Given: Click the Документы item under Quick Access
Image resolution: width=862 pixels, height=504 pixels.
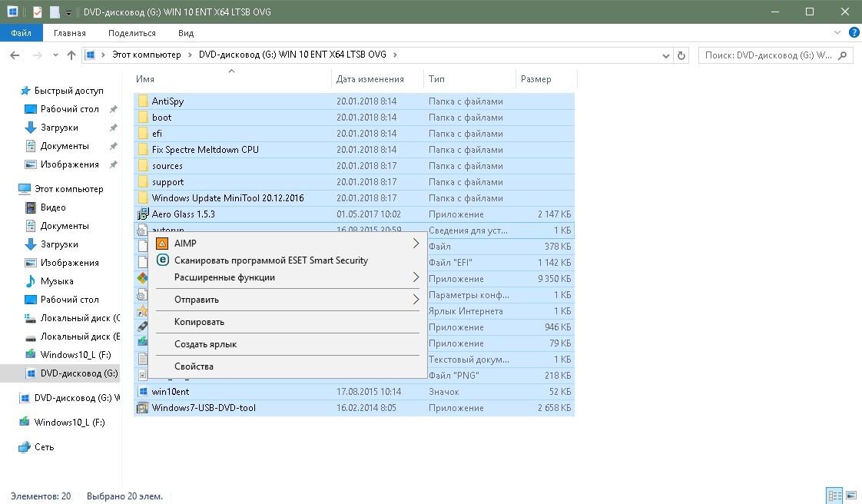Looking at the screenshot, I should [x=65, y=146].
